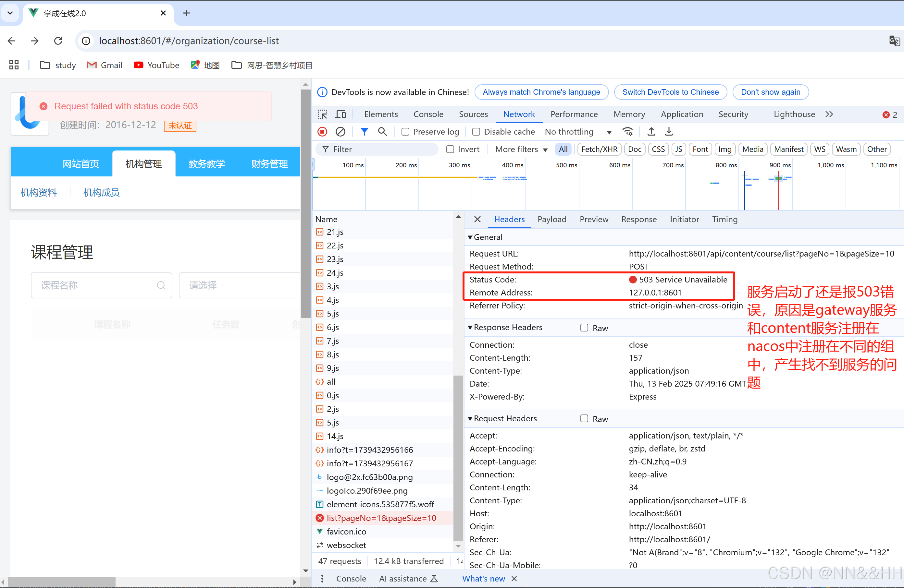Check the Disable cache checkbox
The width and height of the screenshot is (904, 588).
tap(476, 132)
